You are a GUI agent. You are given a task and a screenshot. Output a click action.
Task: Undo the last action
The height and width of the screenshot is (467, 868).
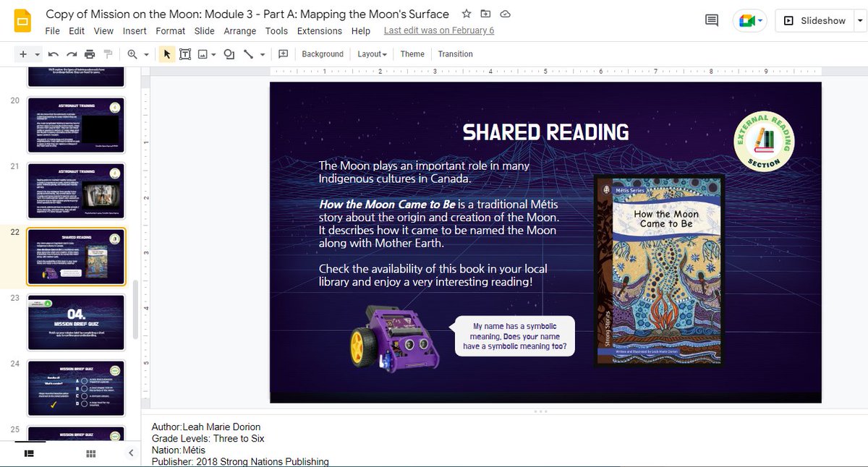[54, 54]
